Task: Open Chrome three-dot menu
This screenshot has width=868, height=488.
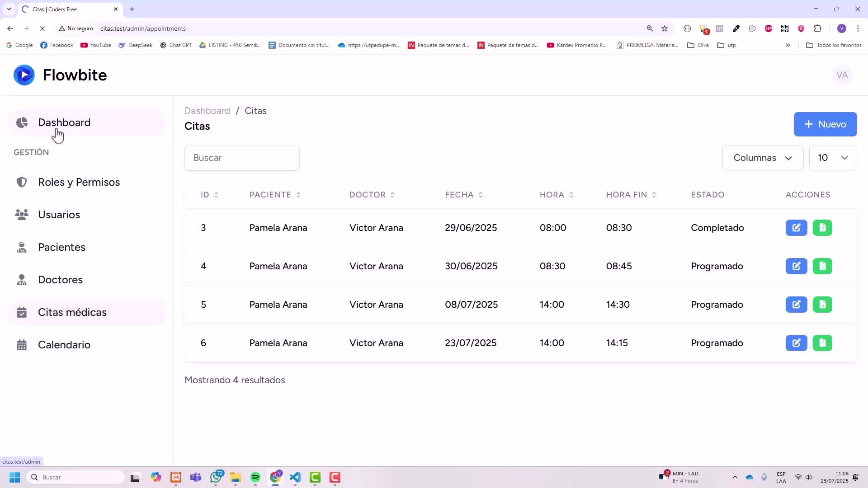Action: pos(858,28)
